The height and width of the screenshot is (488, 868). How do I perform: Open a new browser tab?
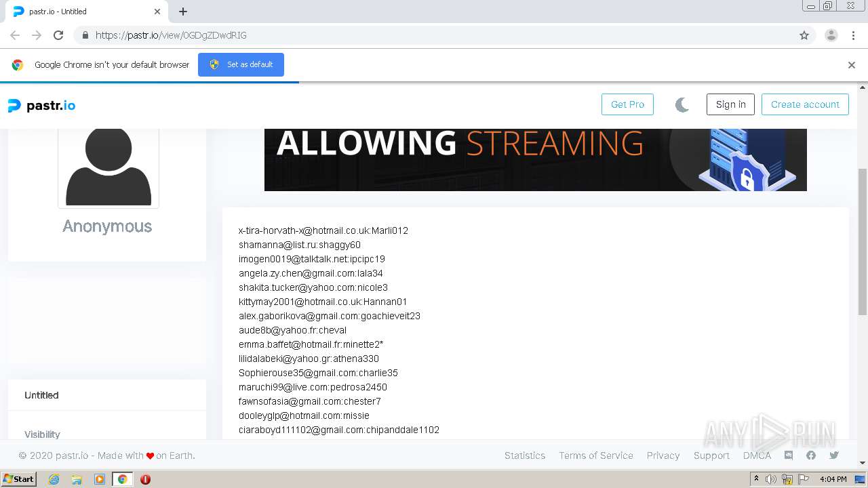183,12
